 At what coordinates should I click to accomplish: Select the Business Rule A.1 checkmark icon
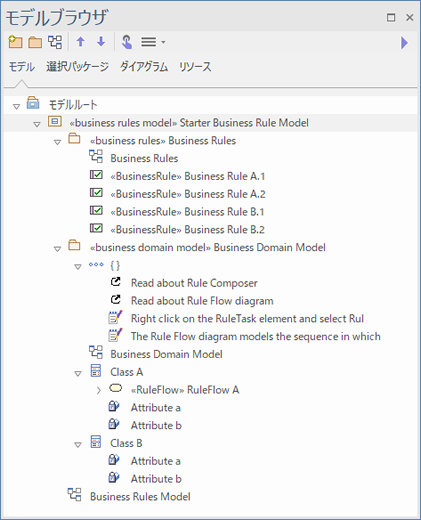[96, 175]
